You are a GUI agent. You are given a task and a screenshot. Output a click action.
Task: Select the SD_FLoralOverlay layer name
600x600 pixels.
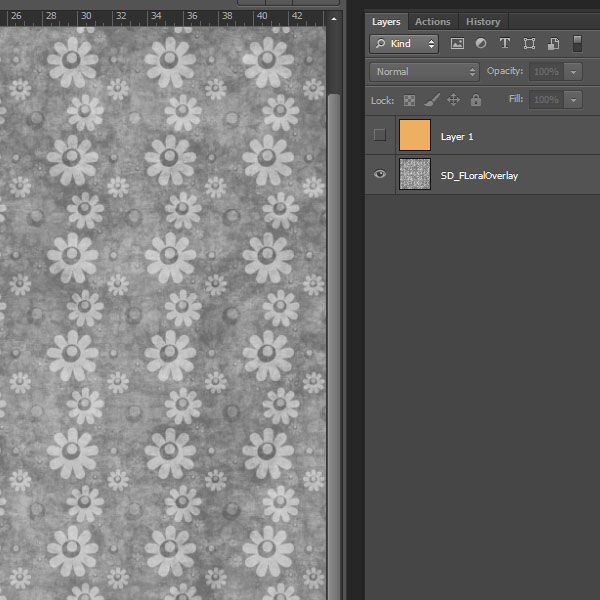coord(479,176)
